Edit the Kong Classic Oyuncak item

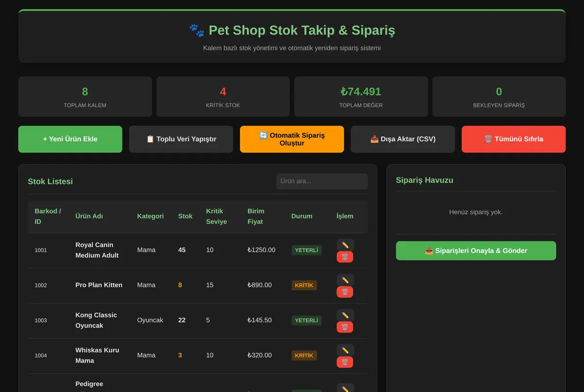(345, 315)
